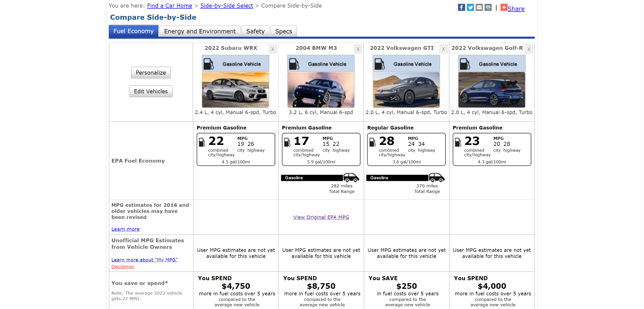Expand the Learn more link
Image resolution: width=644 pixels, height=309 pixels.
(125, 229)
